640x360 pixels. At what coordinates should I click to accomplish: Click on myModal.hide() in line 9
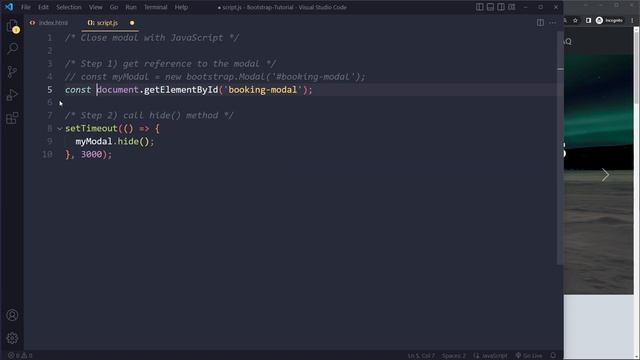(115, 142)
